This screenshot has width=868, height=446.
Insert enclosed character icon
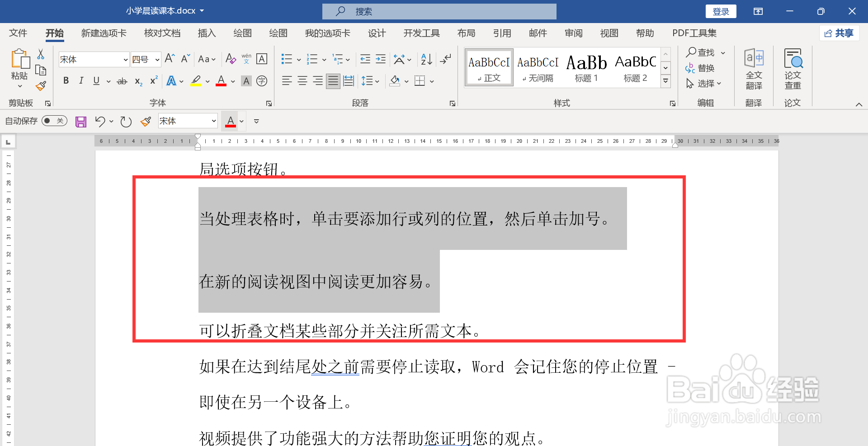pyautogui.click(x=262, y=81)
